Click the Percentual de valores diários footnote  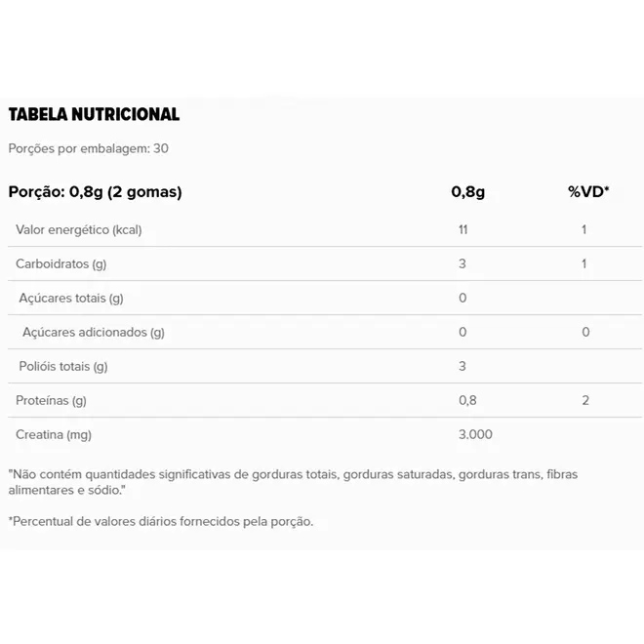(161, 521)
